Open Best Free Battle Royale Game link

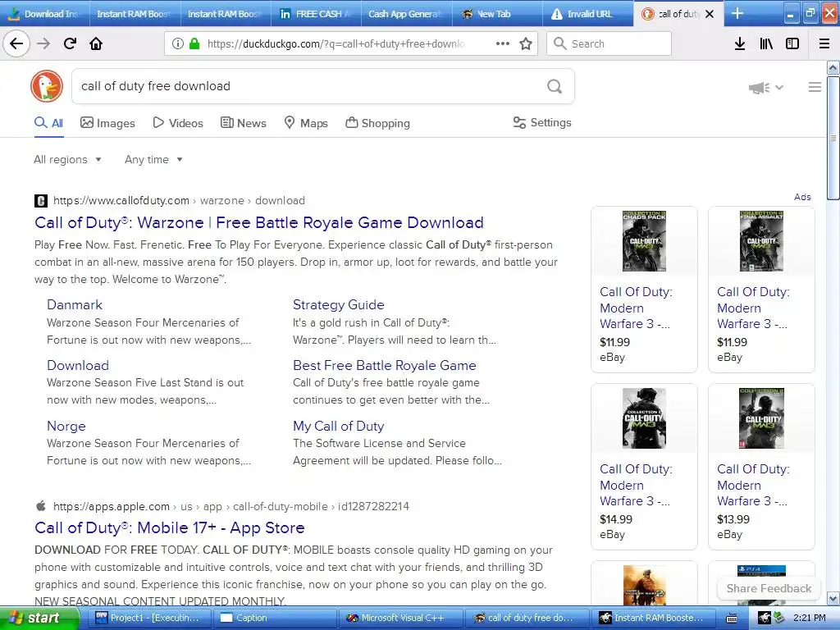(384, 365)
